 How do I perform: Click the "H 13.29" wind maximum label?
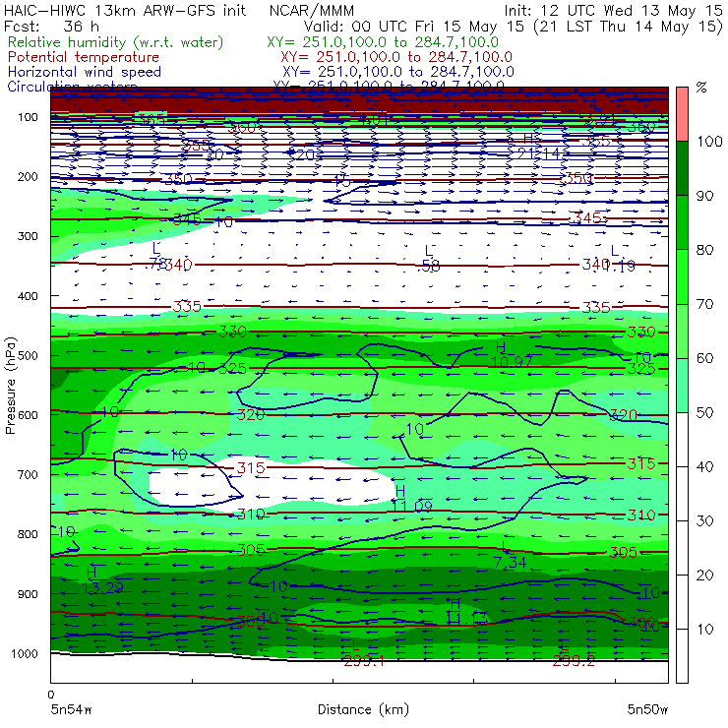(102, 580)
